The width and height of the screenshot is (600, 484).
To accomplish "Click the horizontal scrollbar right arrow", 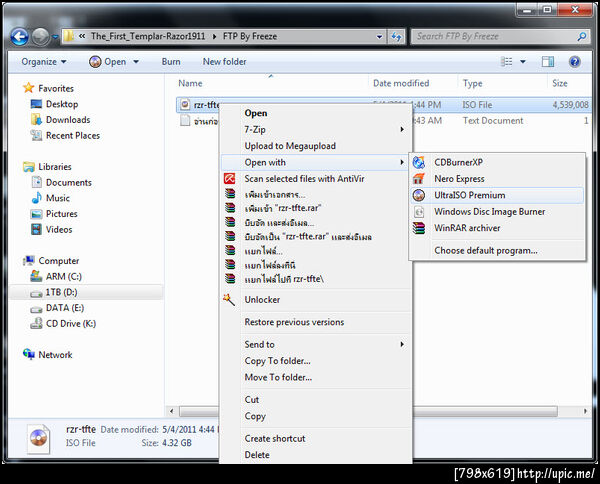I will pos(585,411).
